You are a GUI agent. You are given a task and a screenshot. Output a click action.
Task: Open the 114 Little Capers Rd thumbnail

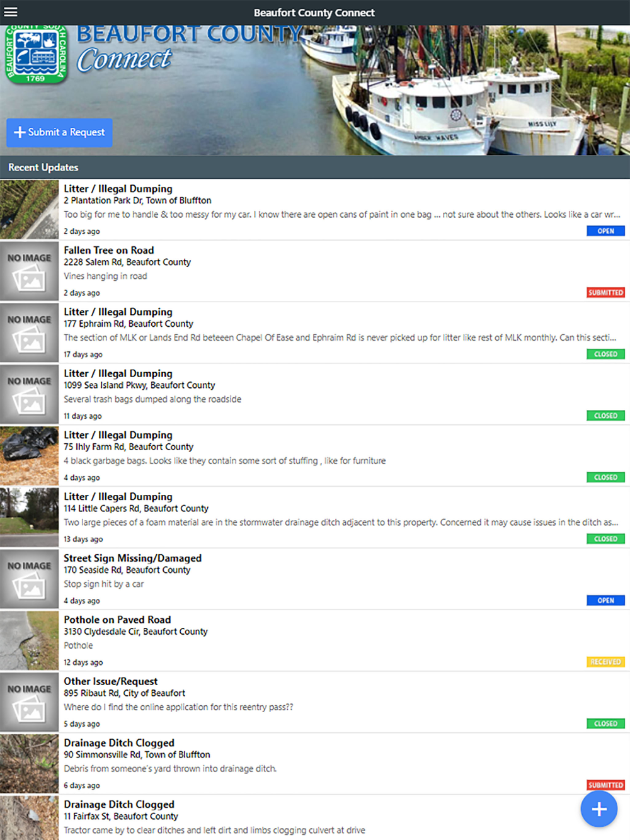tap(30, 518)
